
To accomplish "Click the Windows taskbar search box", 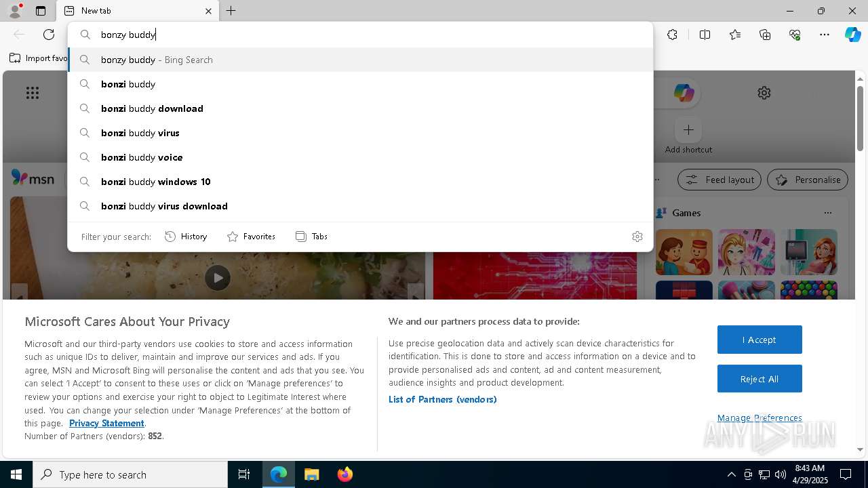I will (x=130, y=474).
